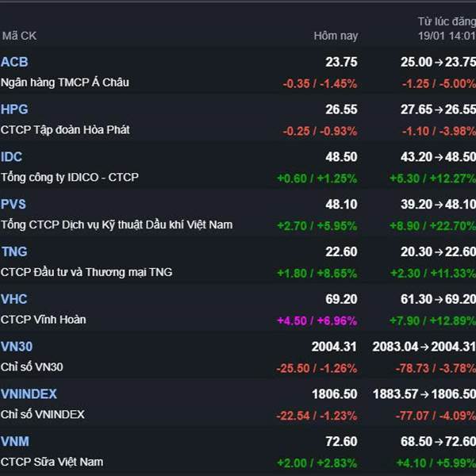Click VNM range '68.50 → 72.60'

(438, 441)
